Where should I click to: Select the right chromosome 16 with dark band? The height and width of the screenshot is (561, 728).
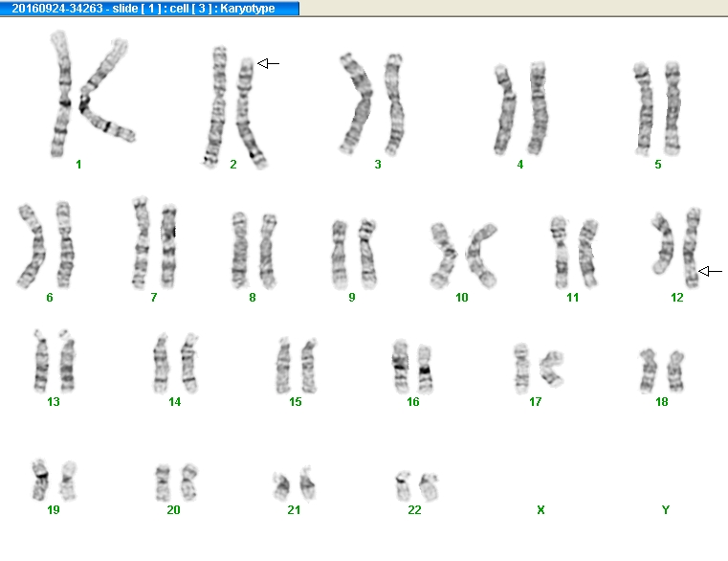pos(425,370)
